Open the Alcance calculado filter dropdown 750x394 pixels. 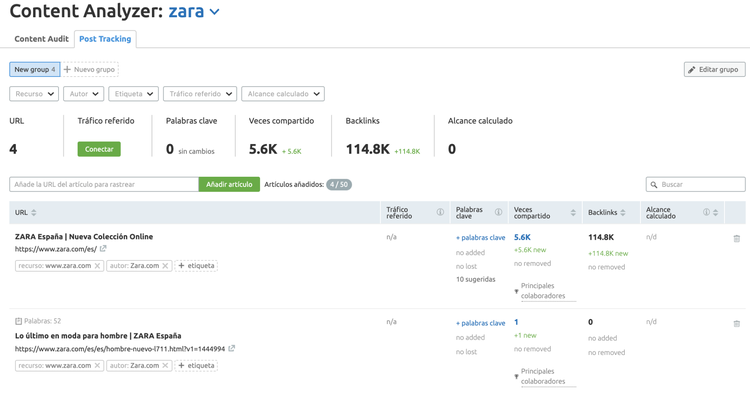(283, 94)
